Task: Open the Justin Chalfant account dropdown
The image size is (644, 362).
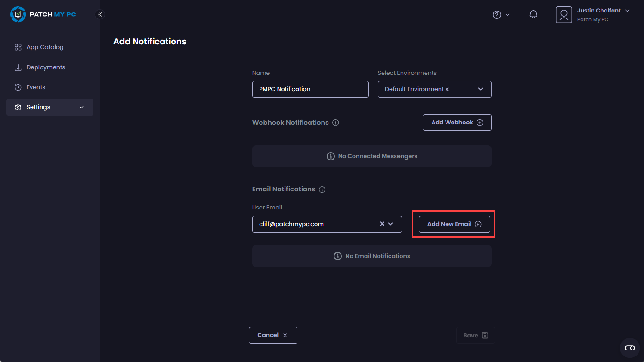Action: tap(627, 11)
